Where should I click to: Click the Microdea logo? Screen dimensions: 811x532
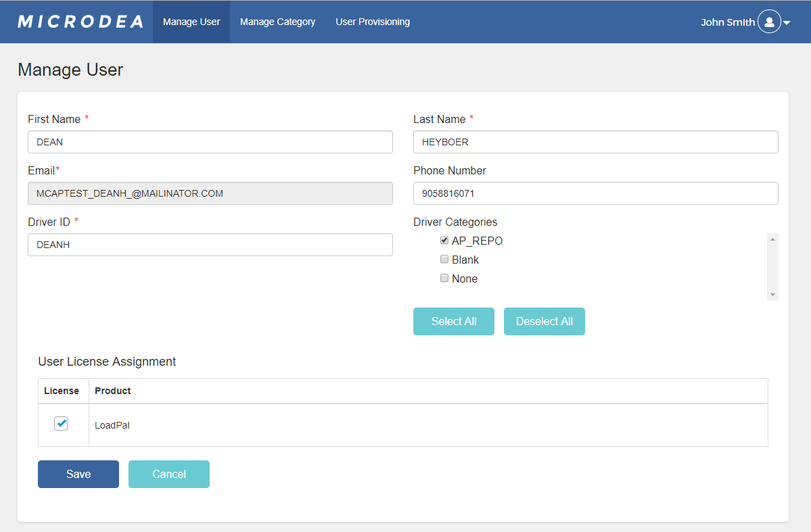(x=80, y=21)
